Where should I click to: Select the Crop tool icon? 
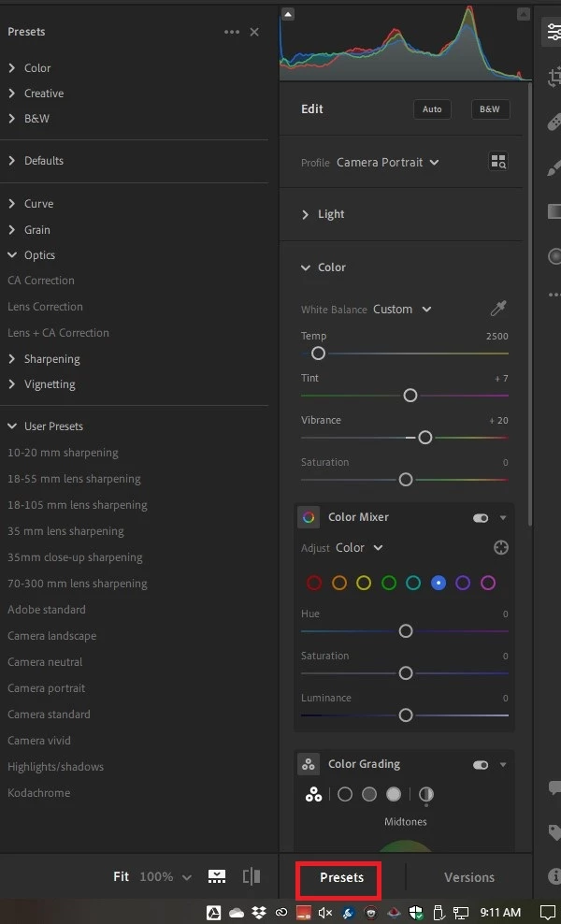pyautogui.click(x=554, y=78)
